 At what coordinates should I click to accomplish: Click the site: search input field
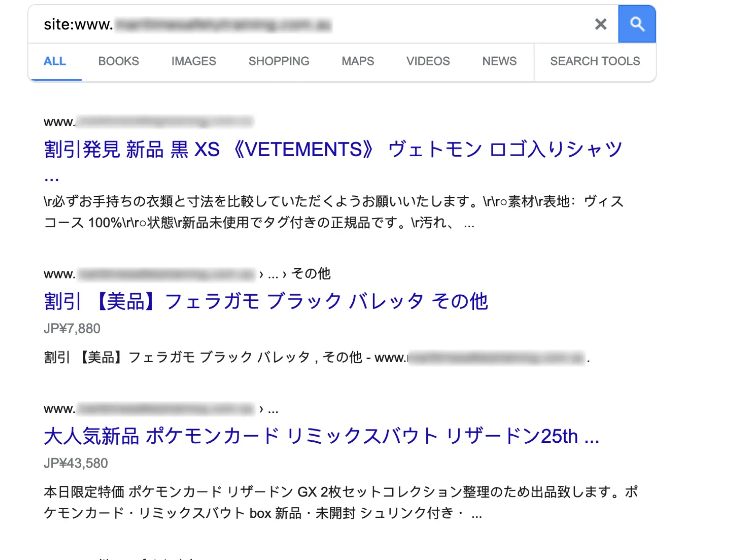[309, 24]
